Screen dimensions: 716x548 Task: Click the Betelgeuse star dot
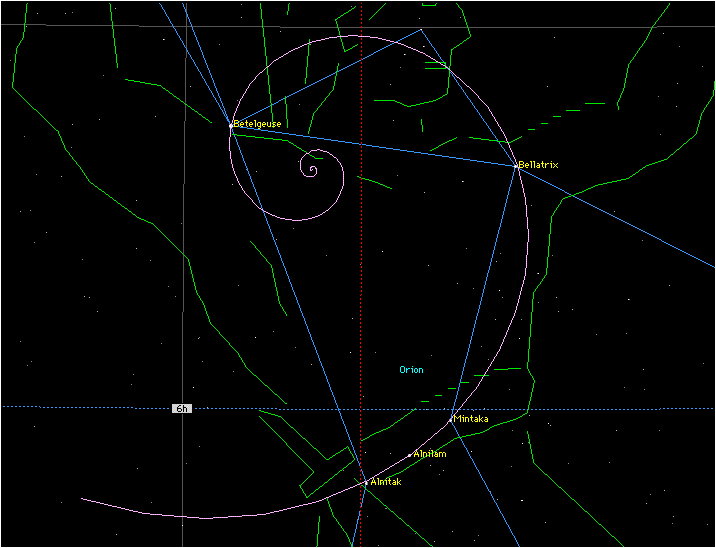click(x=231, y=125)
